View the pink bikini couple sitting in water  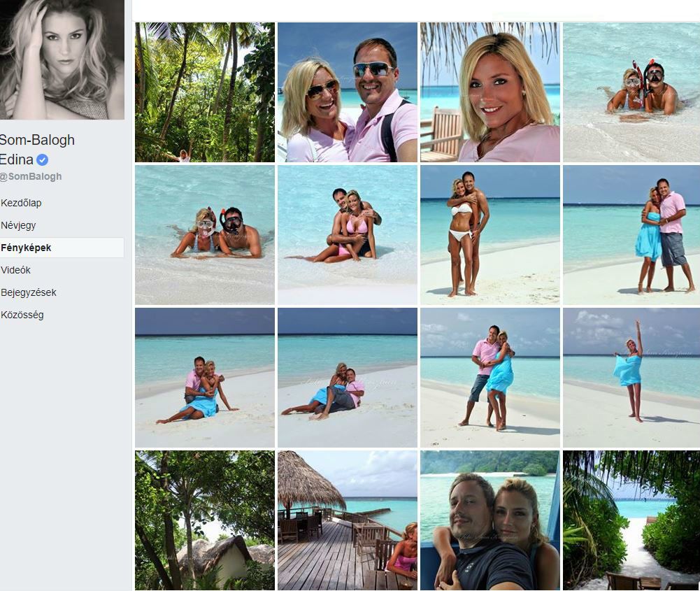click(x=348, y=235)
